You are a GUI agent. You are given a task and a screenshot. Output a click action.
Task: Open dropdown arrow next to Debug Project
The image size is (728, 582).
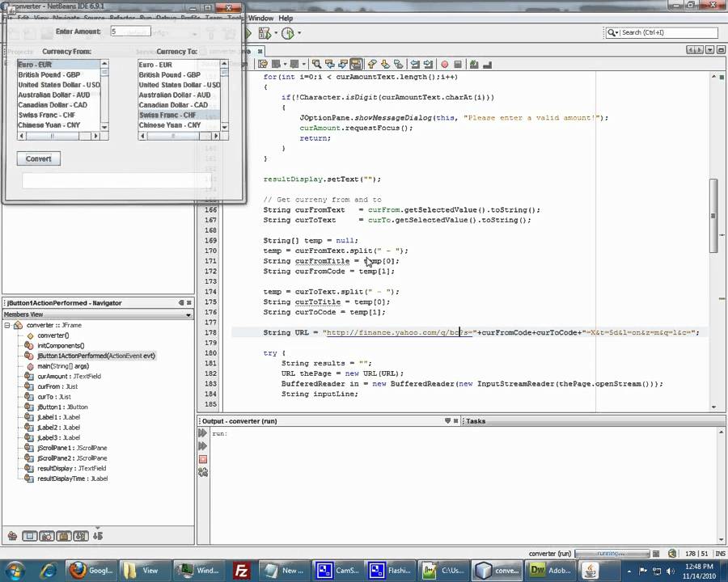[x=276, y=33]
